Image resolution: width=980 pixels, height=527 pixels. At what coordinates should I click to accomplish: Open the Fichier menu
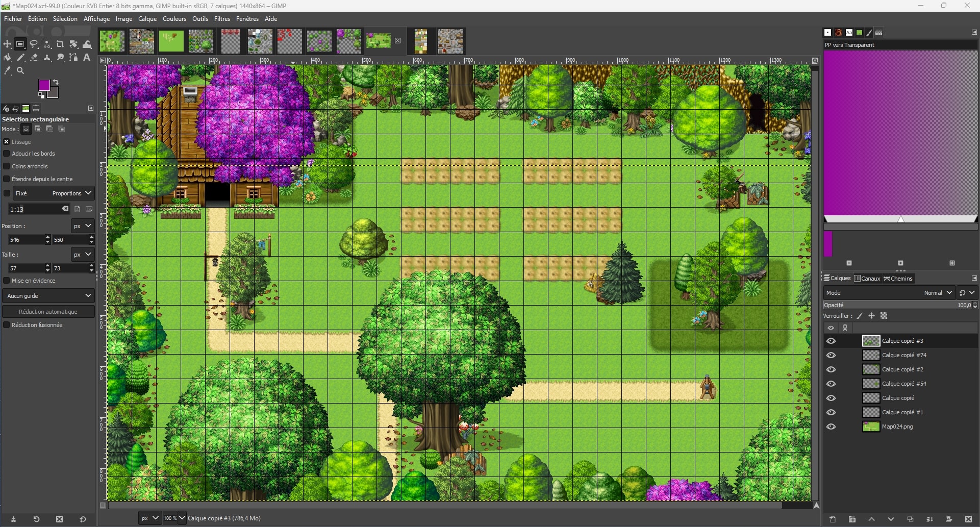[13, 19]
